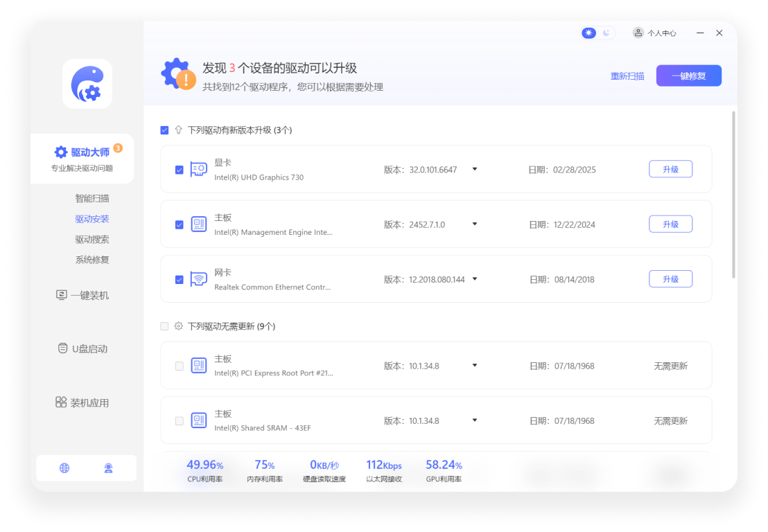768x532 pixels.
Task: Click the date 12/22/2024
Action: tap(575, 224)
